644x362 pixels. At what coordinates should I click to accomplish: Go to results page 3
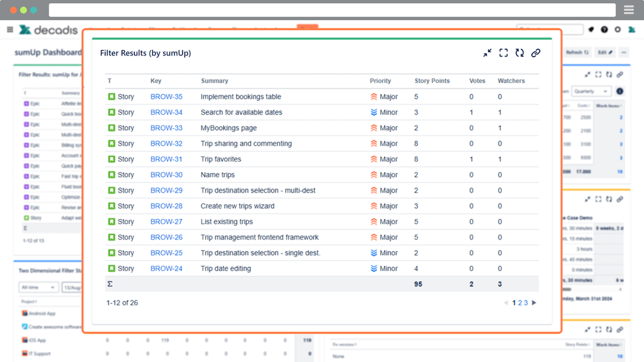(x=526, y=303)
